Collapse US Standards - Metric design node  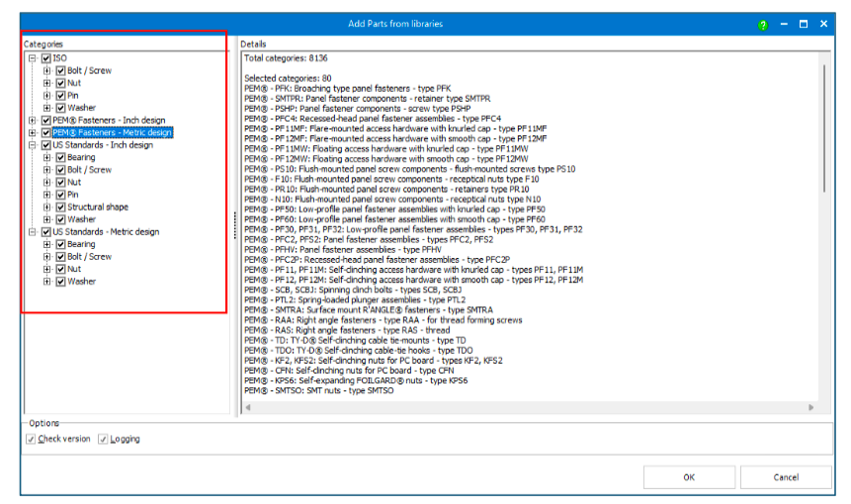pos(33,231)
